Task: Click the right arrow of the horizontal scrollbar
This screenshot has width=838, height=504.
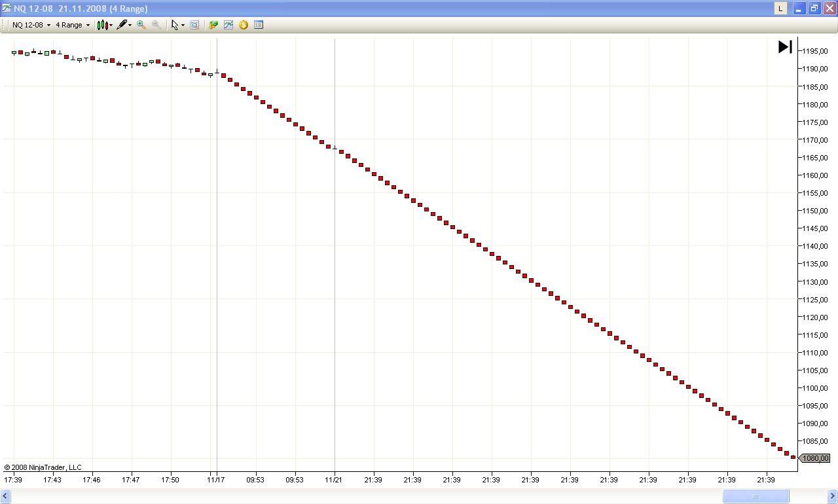Action: [832, 496]
